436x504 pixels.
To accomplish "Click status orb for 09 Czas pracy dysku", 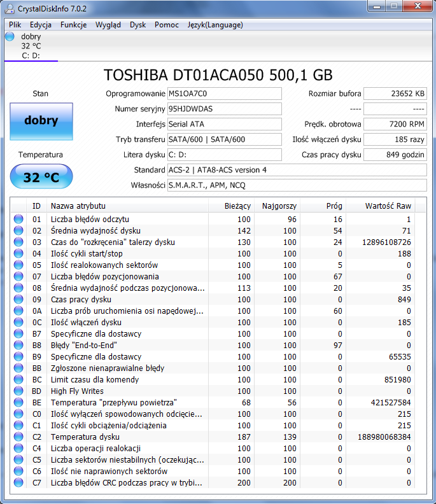I will click(18, 299).
